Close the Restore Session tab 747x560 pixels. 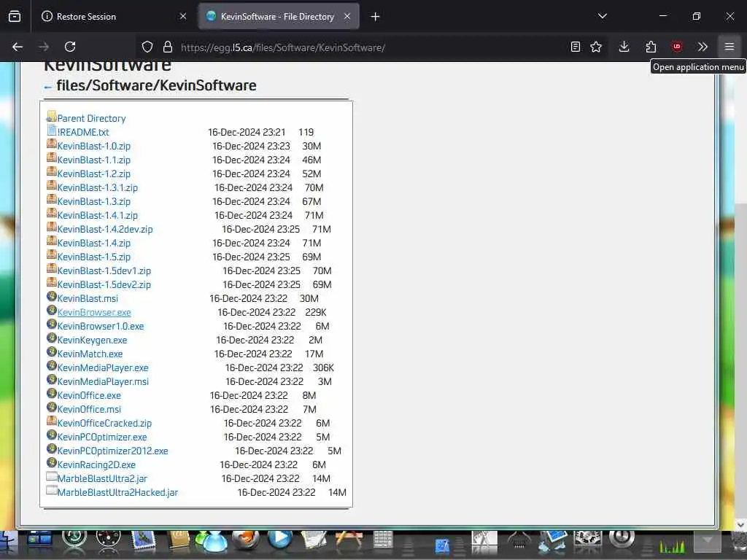tap(183, 17)
